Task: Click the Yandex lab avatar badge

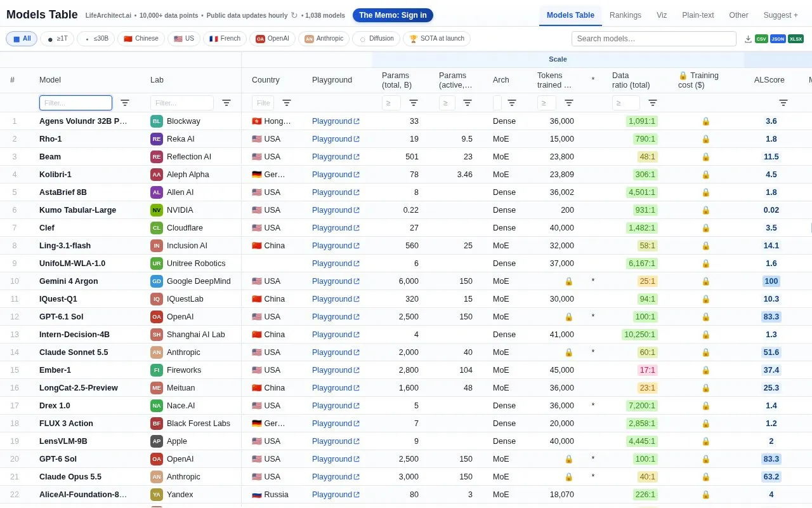Action: click(157, 495)
